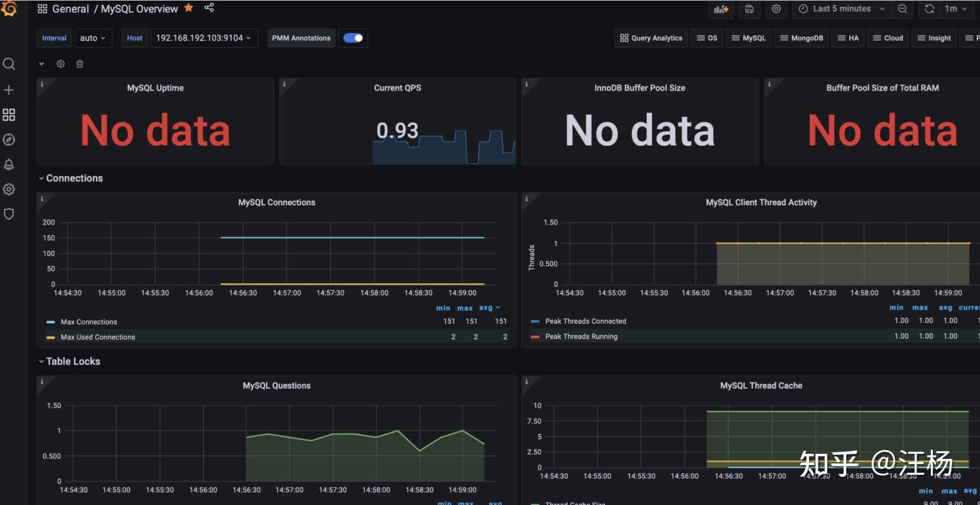980x505 pixels.
Task: Open the MySQL Questions panel title menu
Action: pyautogui.click(x=277, y=386)
